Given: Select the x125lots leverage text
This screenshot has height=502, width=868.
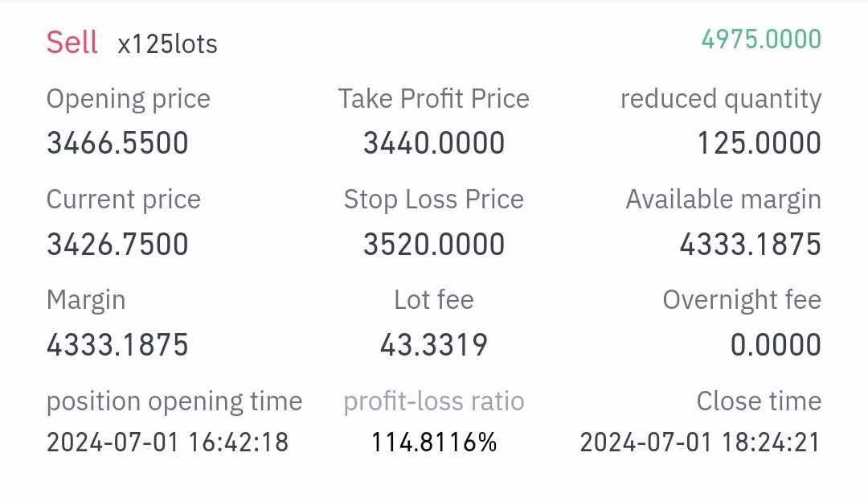Looking at the screenshot, I should [167, 43].
